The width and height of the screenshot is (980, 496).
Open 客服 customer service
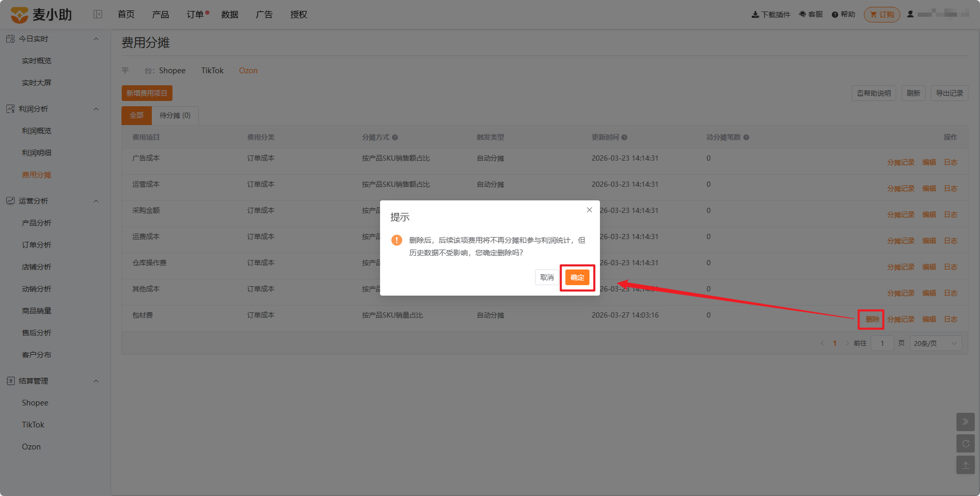coord(811,15)
